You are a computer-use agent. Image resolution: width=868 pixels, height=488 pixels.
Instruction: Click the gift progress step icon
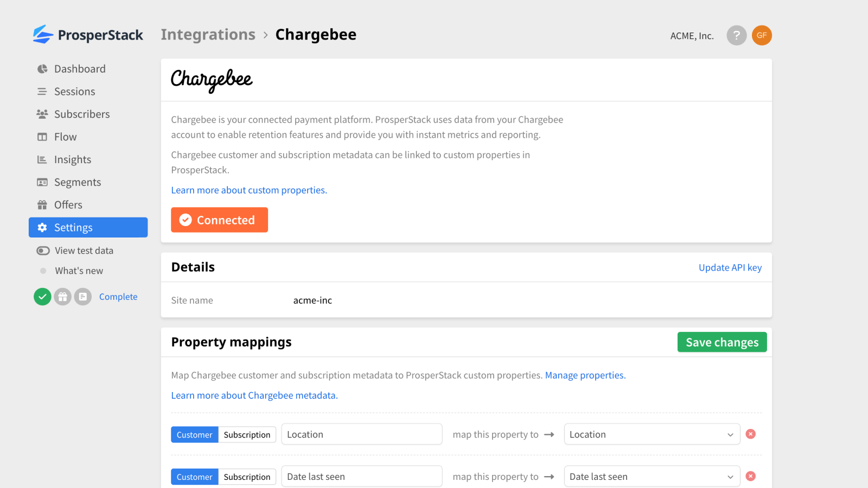pos(63,297)
